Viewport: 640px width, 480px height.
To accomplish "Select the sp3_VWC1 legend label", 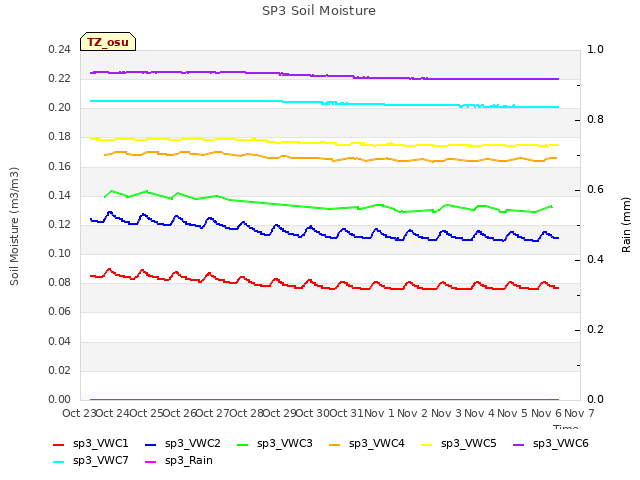I will (x=100, y=443).
